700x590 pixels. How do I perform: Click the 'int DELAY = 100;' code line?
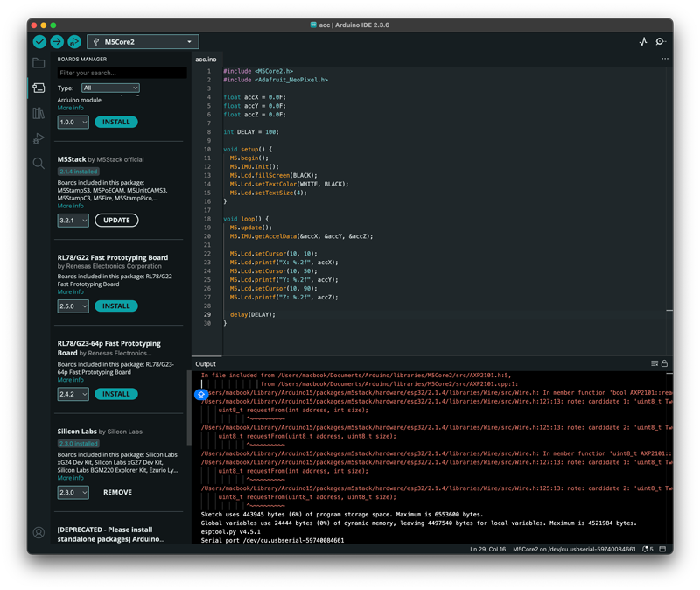pos(251,132)
